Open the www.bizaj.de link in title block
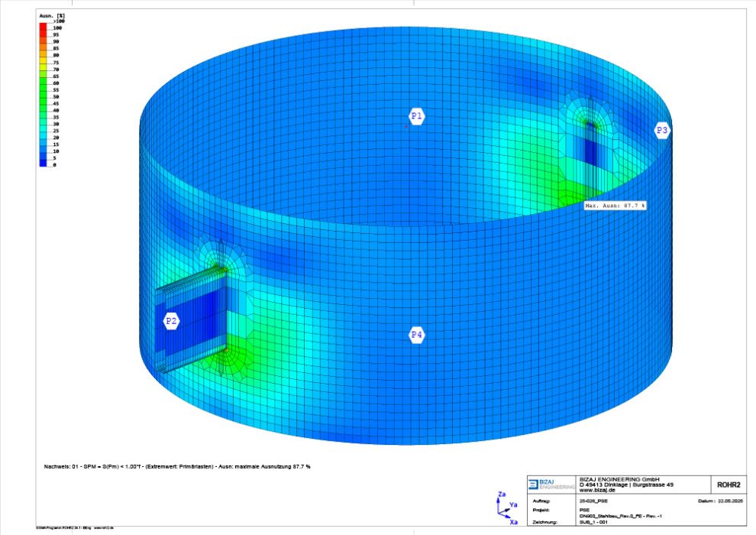Screen dimensions: 756x535 click(x=596, y=491)
